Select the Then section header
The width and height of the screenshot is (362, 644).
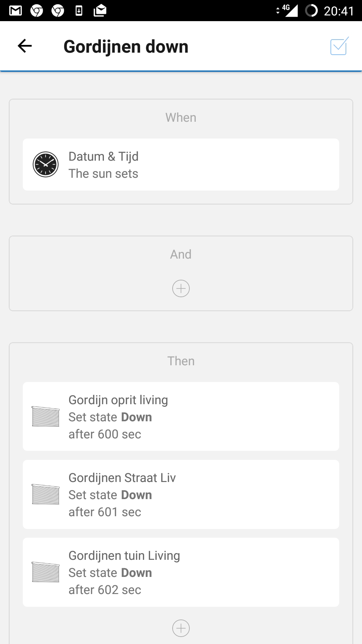[x=181, y=361]
